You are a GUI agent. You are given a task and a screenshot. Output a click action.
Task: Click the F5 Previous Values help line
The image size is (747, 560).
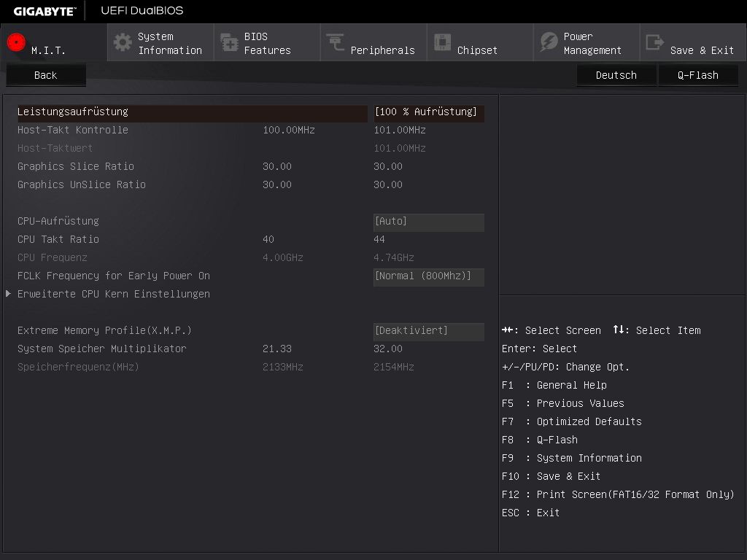563,404
